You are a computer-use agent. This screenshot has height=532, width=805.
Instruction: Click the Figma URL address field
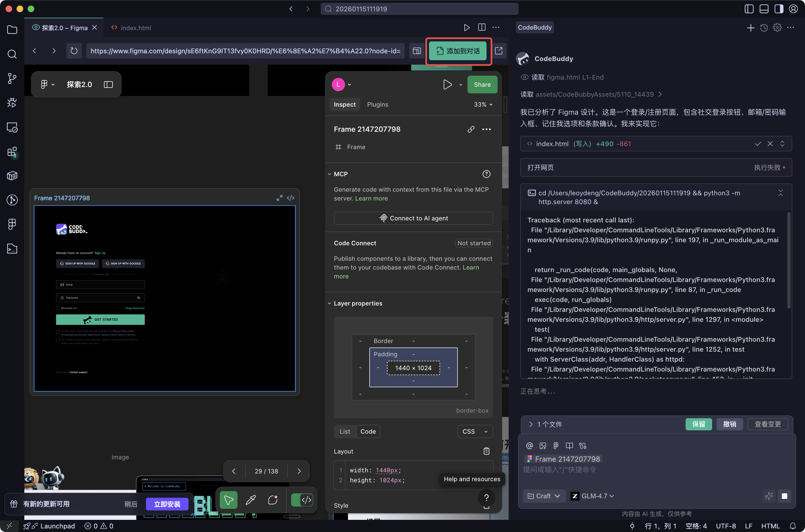(x=245, y=51)
